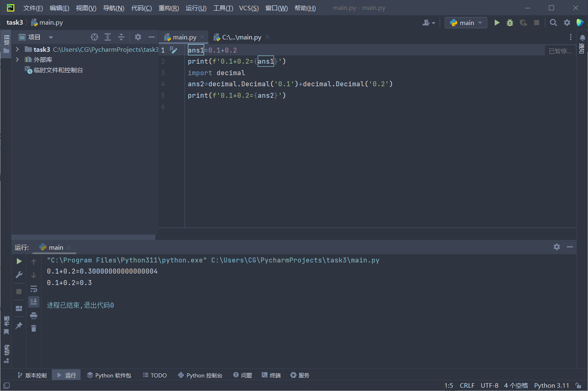Image resolution: width=588 pixels, height=391 pixels.
Task: Select 临时文件和控制台 in project tree
Action: pos(58,70)
